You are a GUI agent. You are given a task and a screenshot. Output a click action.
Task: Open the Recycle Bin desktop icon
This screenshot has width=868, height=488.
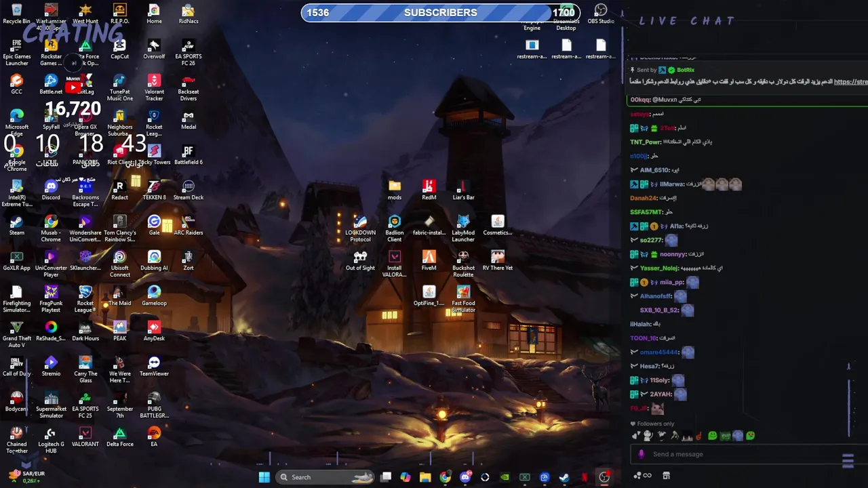[16, 14]
